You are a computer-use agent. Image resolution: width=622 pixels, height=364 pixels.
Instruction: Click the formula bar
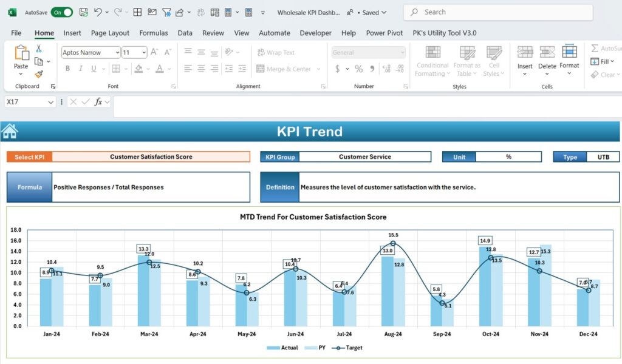367,107
